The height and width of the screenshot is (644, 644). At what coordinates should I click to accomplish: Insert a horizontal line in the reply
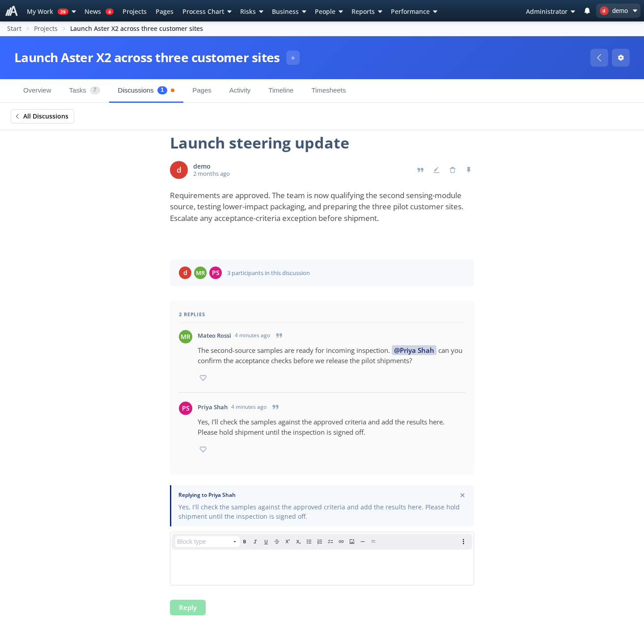(363, 542)
